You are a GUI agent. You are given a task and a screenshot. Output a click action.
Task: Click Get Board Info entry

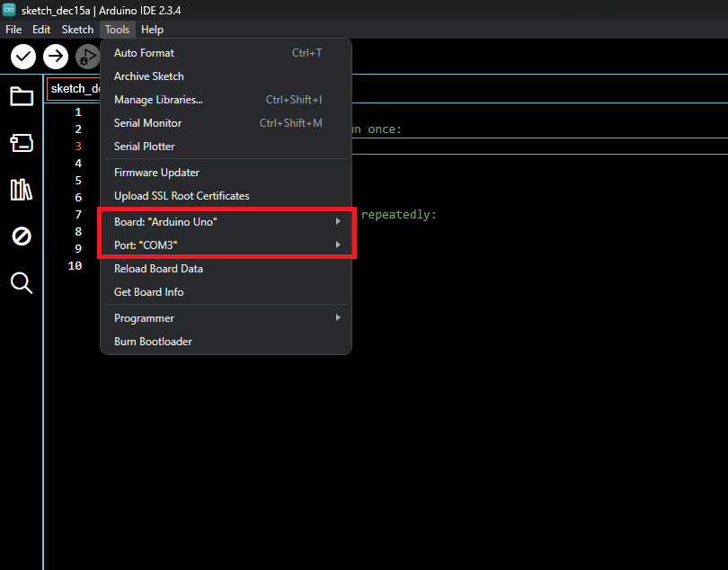pos(149,292)
